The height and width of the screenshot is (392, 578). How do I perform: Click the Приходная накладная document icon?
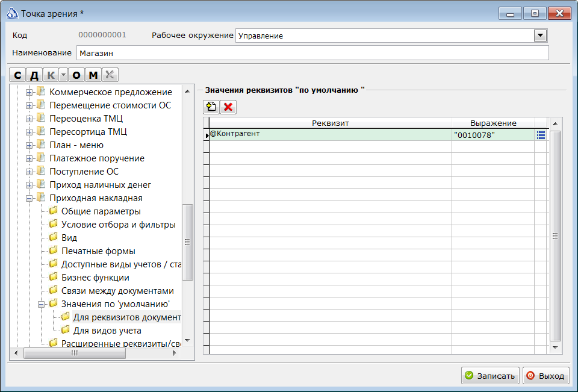40,198
